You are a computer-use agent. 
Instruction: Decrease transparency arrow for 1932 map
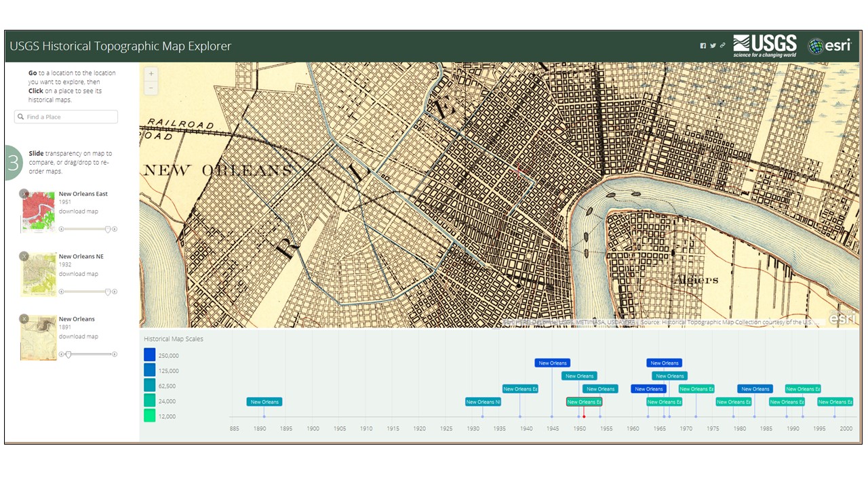point(62,291)
